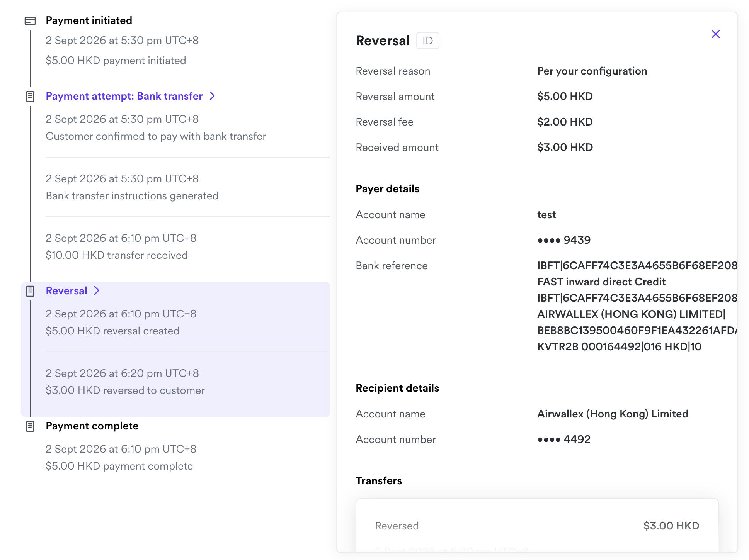Select recipient account number ending 4492

click(x=564, y=440)
